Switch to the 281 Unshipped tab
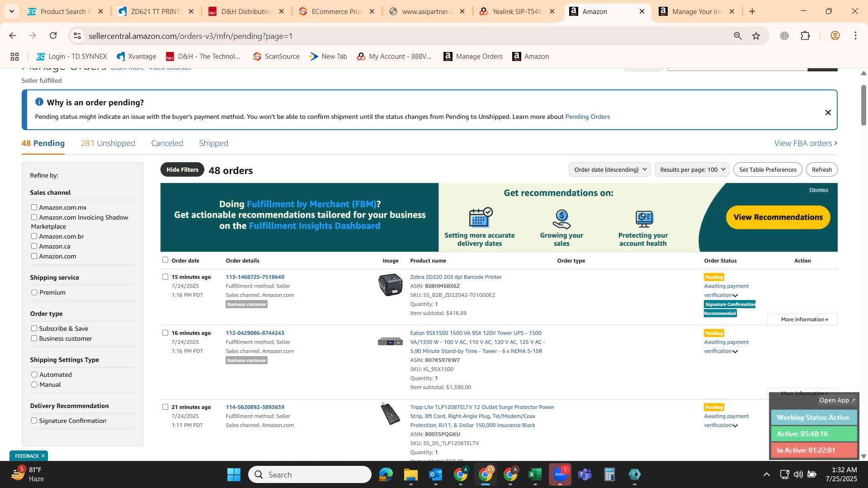 tap(108, 143)
